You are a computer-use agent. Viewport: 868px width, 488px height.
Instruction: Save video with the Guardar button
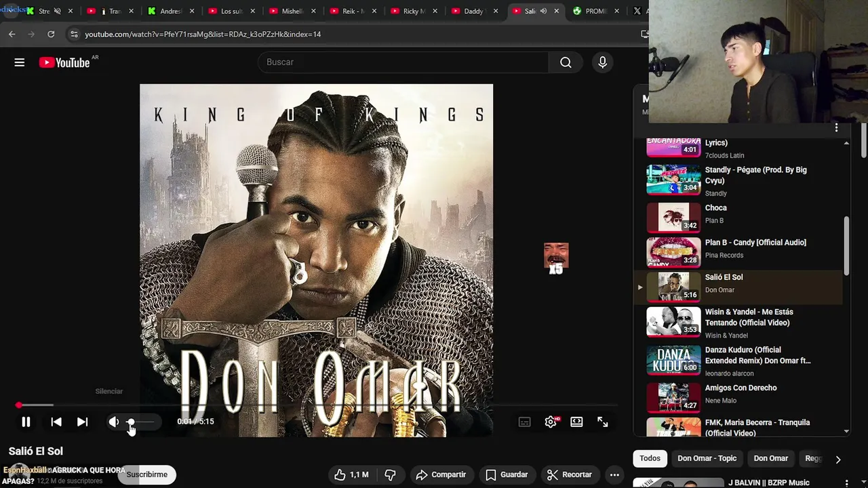(x=507, y=474)
